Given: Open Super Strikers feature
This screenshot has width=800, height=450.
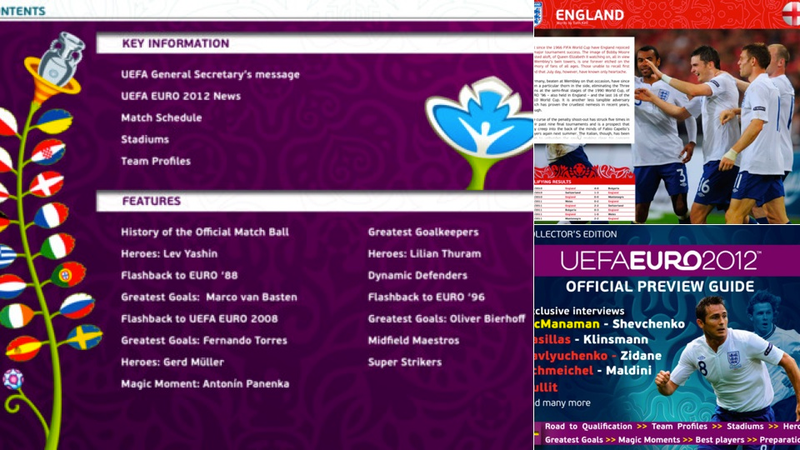Looking at the screenshot, I should [x=405, y=362].
